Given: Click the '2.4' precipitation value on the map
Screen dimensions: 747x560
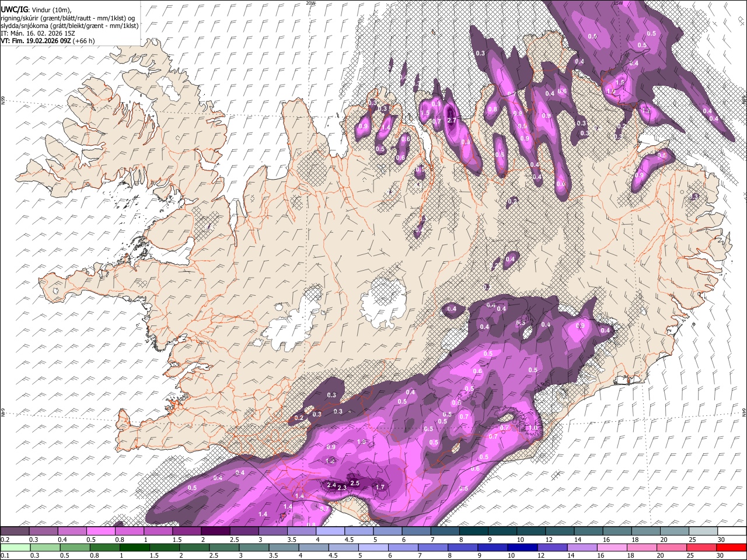Looking at the screenshot, I should tap(331, 485).
